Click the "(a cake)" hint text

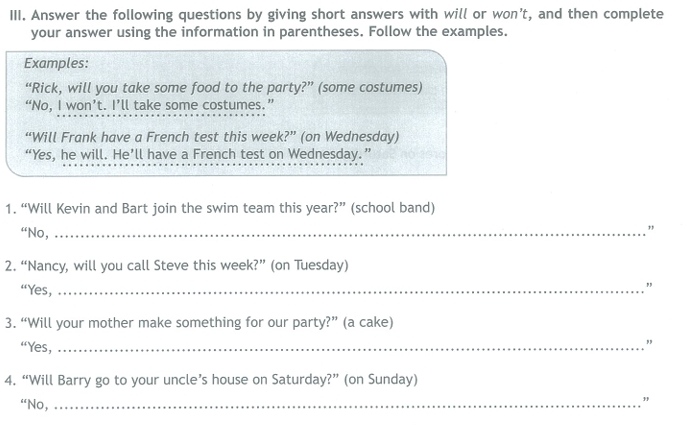368,323
